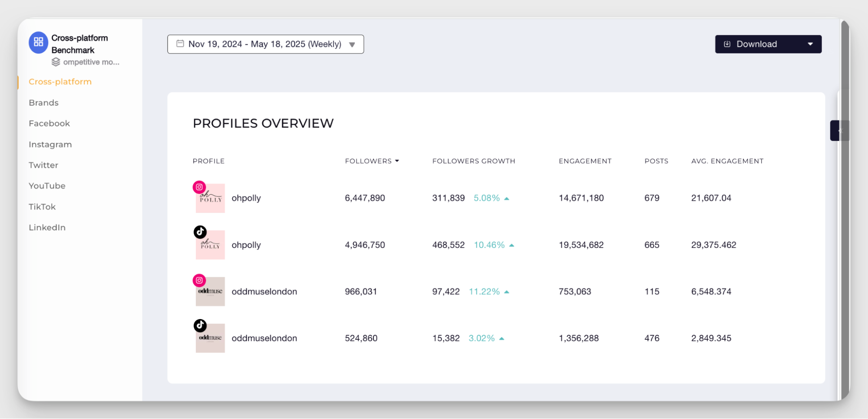Screen dimensions: 868x419
Task: Open the Brands section
Action: pyautogui.click(x=43, y=103)
